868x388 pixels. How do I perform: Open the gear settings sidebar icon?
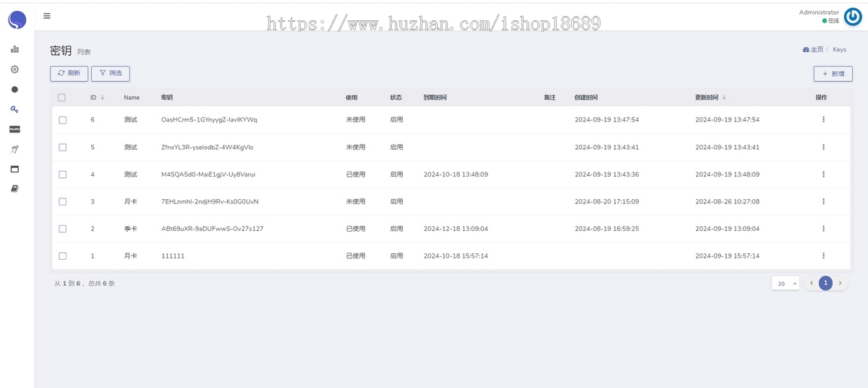coord(14,69)
